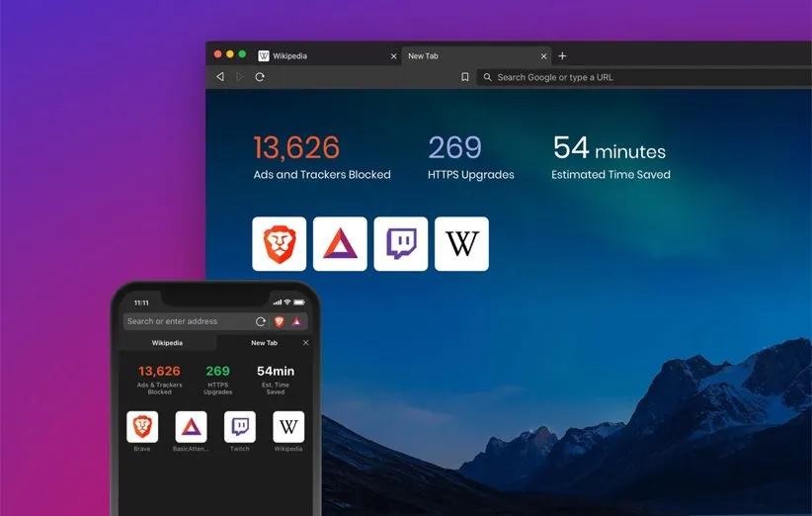Tap the Brave shield icon in phone toolbar
Image resolution: width=812 pixels, height=516 pixels.
(280, 321)
